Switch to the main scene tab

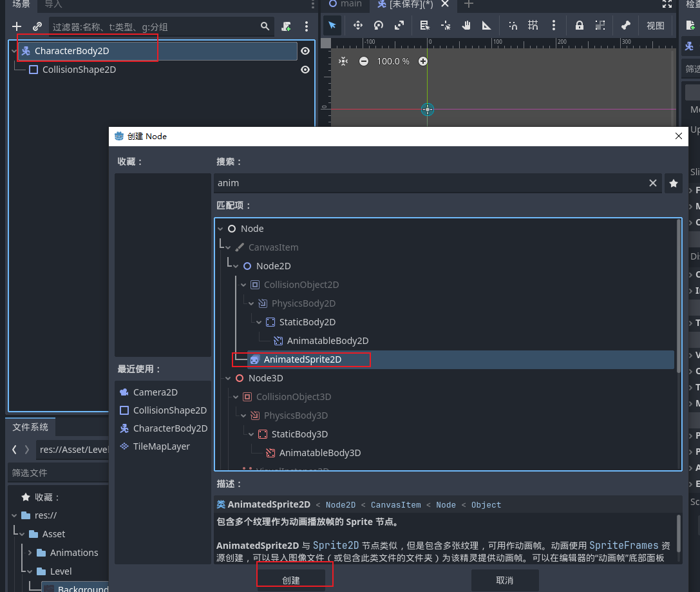pos(346,4)
